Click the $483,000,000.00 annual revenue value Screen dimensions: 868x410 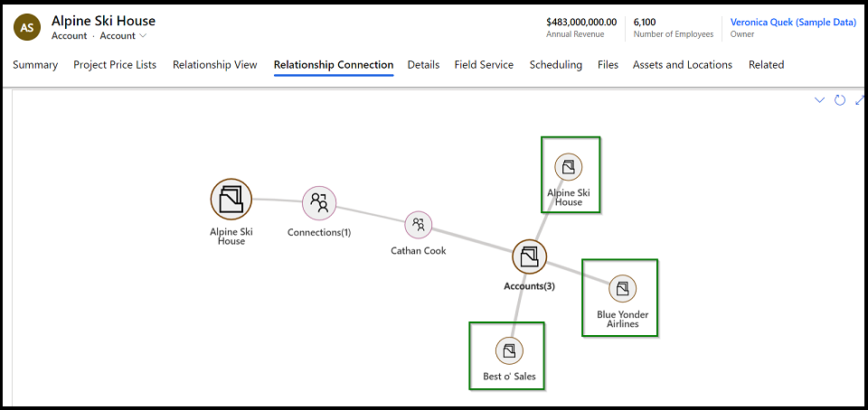click(581, 22)
